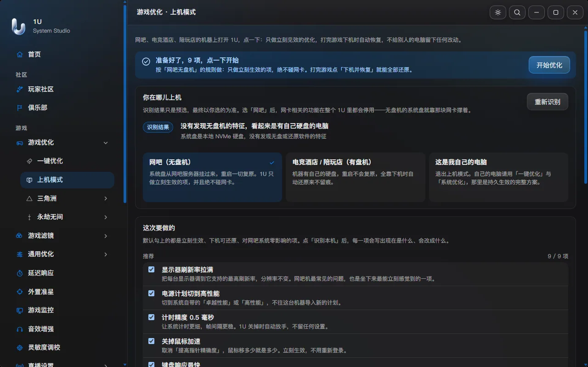Click the 游戏滤镜 icon
The height and width of the screenshot is (367, 588).
20,236
